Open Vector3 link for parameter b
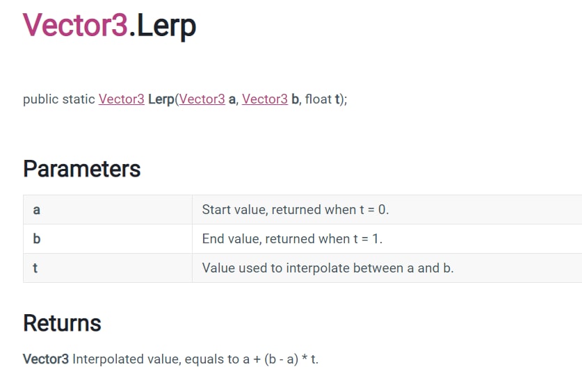Screen dimensions: 582x392 tap(265, 99)
